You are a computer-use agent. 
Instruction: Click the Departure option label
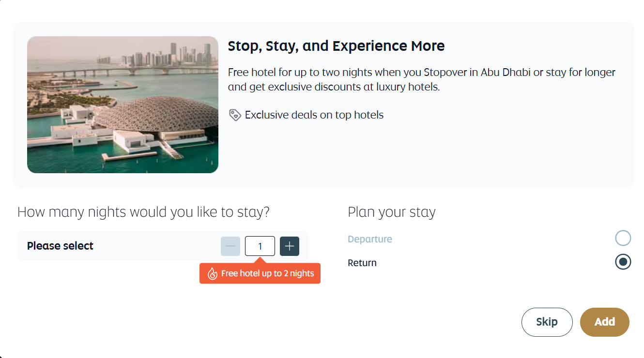click(x=370, y=239)
